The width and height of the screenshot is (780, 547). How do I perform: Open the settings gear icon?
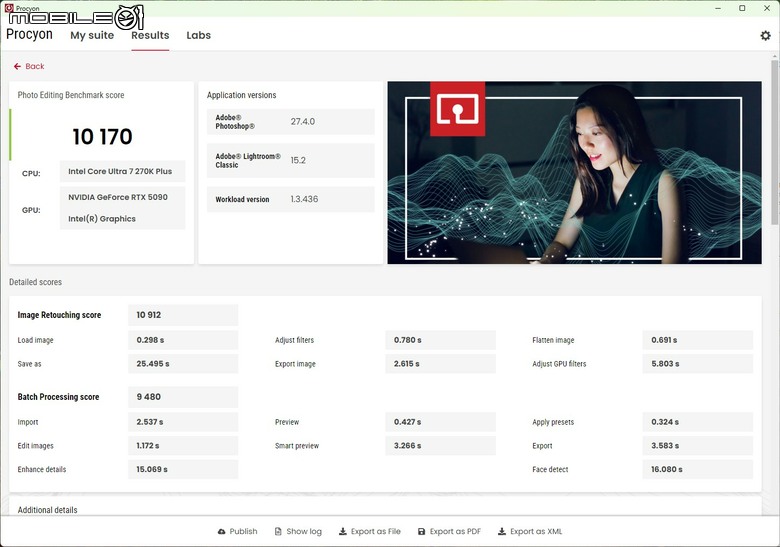point(766,35)
